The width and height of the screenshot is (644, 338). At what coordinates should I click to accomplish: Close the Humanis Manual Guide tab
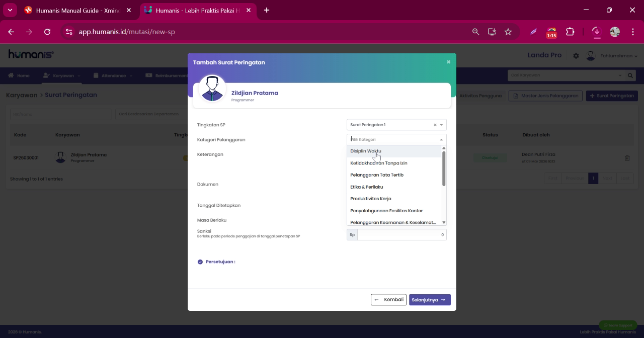click(129, 10)
